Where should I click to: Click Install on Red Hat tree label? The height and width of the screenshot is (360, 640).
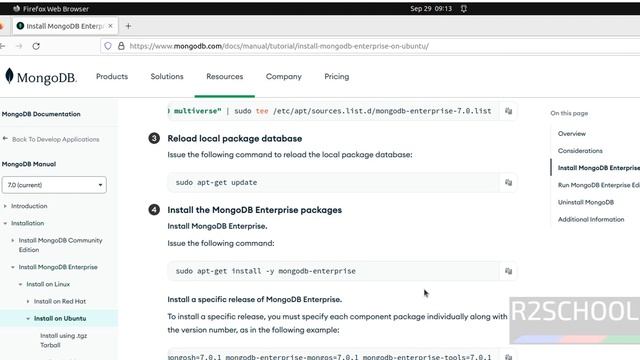tap(60, 301)
